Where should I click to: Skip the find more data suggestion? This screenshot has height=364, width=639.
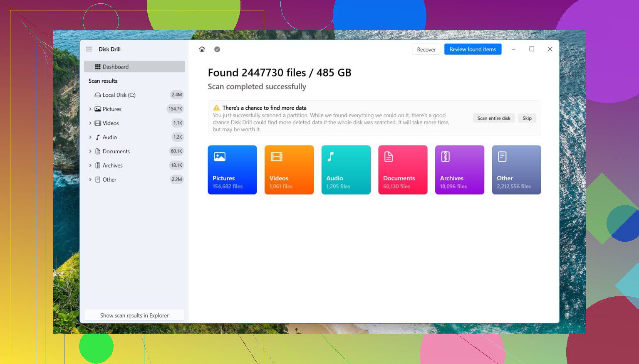[527, 118]
